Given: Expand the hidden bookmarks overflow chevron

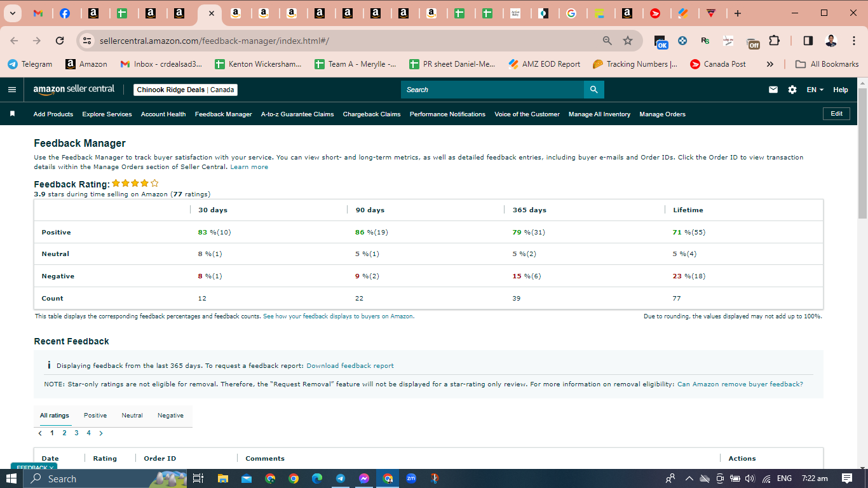Looking at the screenshot, I should [770, 64].
